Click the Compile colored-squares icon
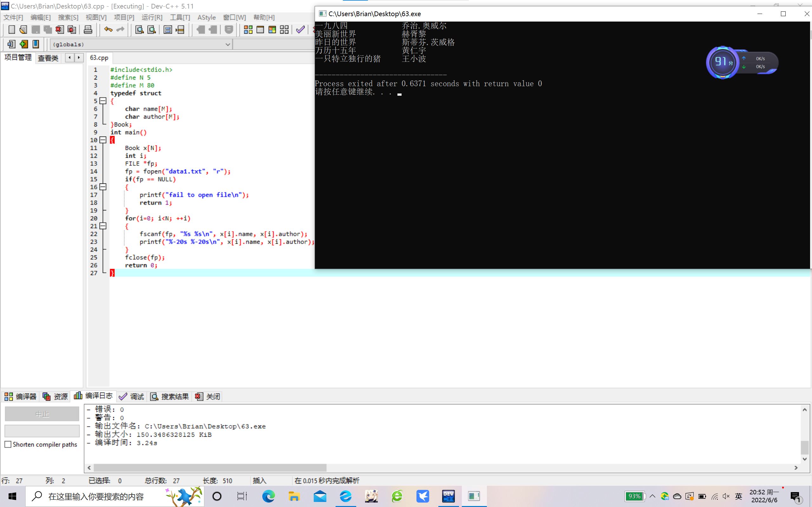This screenshot has width=812, height=507. click(248, 29)
